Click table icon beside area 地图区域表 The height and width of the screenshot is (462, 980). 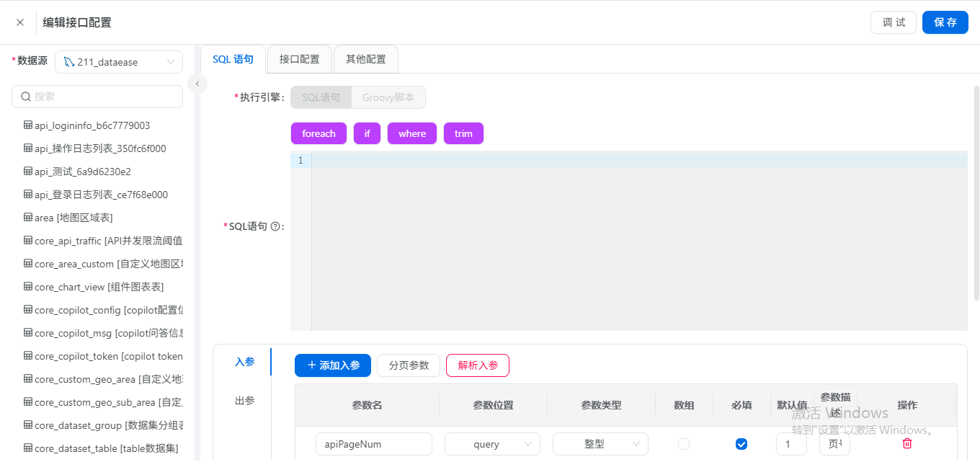(x=28, y=218)
